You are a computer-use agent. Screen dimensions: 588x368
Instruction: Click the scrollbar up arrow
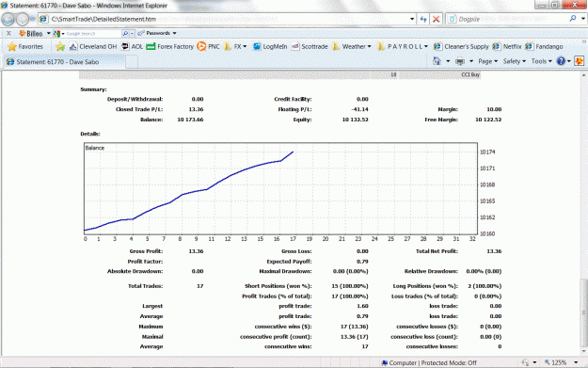click(x=583, y=75)
